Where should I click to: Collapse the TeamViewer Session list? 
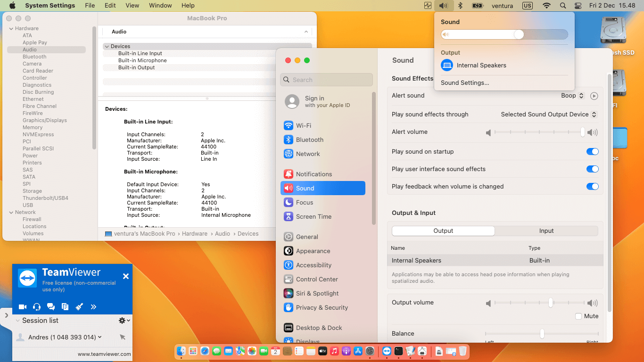(18, 321)
